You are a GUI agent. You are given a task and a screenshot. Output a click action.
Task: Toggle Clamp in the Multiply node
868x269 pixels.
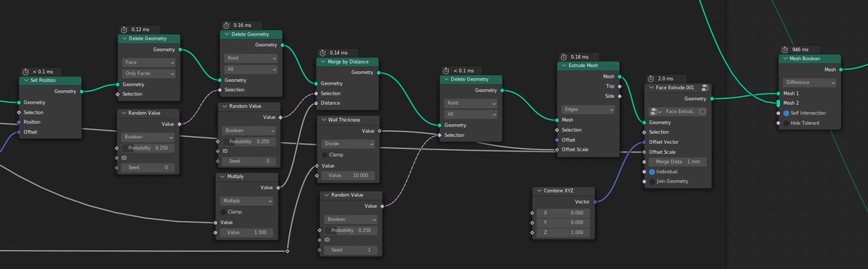pyautogui.click(x=223, y=211)
